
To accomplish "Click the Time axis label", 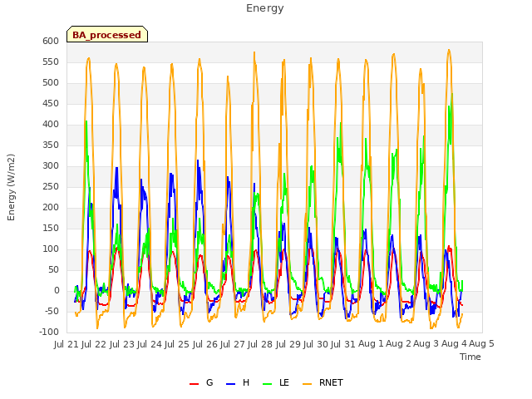I will [470, 357].
